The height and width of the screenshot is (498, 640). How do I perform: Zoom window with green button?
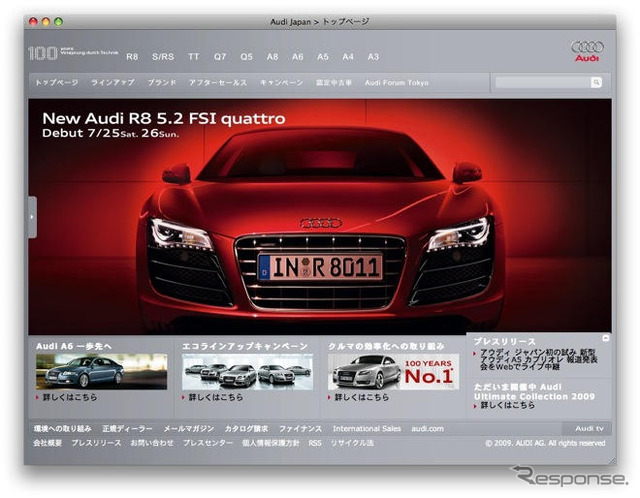[x=58, y=22]
